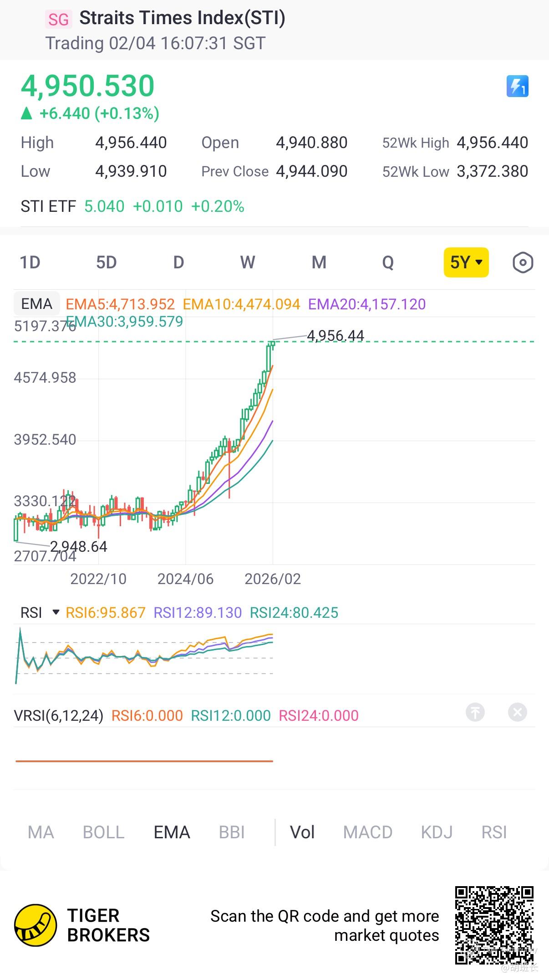The height and width of the screenshot is (980, 549).
Task: Select the KDJ sub-indicator
Action: 437,832
